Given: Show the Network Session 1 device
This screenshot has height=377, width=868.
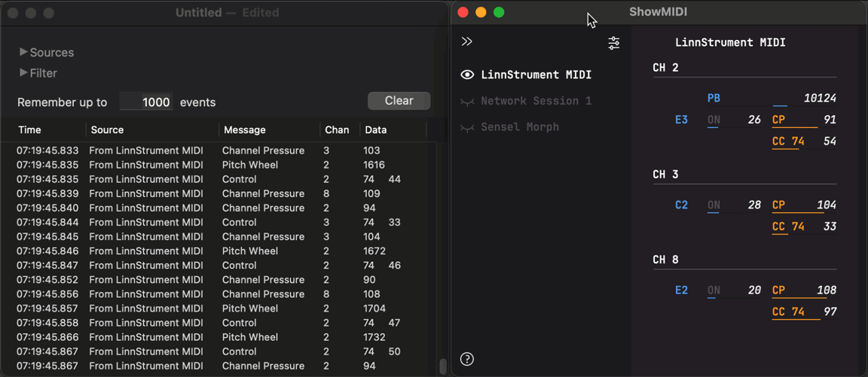Looking at the screenshot, I should (467, 101).
